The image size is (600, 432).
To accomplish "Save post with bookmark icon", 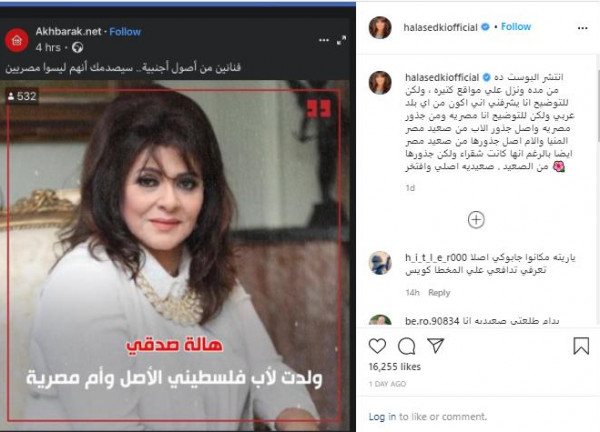I will click(581, 346).
